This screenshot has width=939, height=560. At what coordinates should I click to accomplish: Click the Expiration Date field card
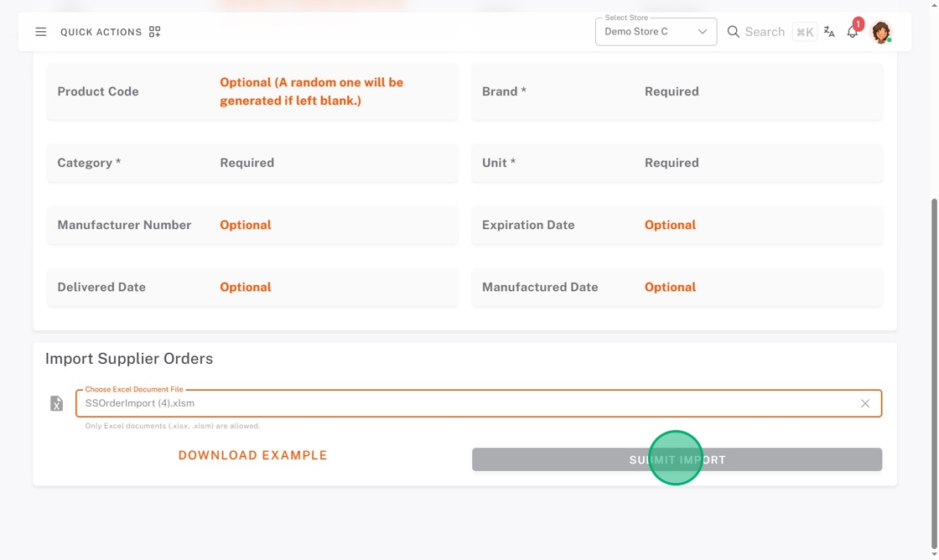pos(677,225)
